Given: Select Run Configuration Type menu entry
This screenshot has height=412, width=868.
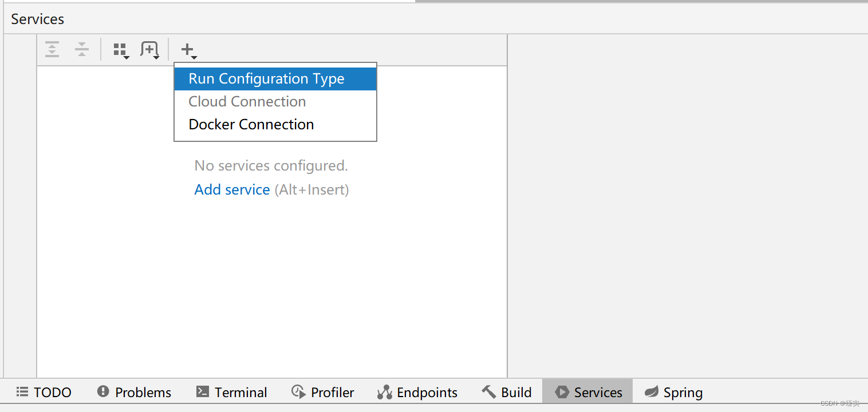Looking at the screenshot, I should (x=275, y=79).
